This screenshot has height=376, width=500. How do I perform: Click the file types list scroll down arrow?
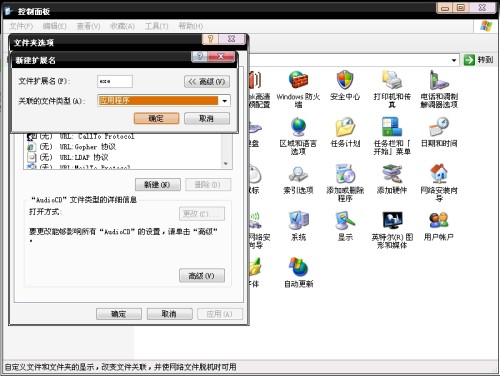tap(226, 164)
